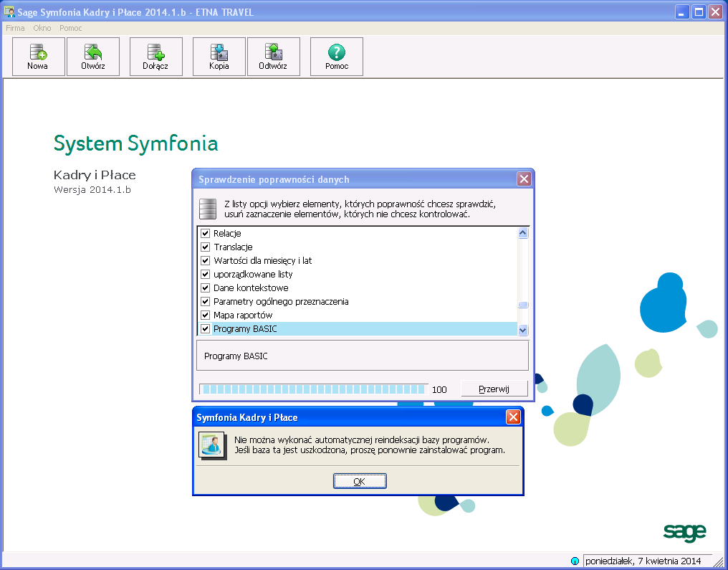Restore backup with Odtwórz toolbar icon
This screenshot has width=728, height=570.
(273, 57)
